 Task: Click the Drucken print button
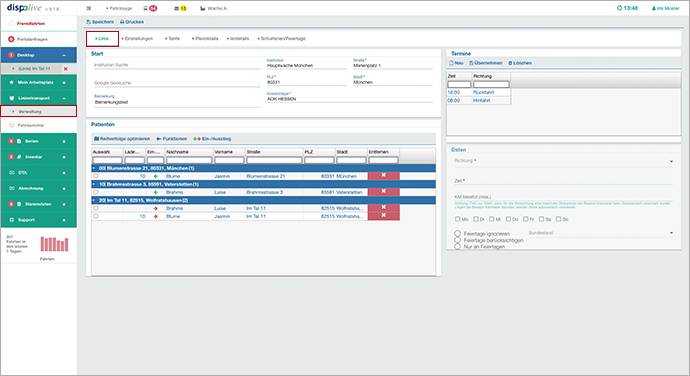tap(132, 22)
